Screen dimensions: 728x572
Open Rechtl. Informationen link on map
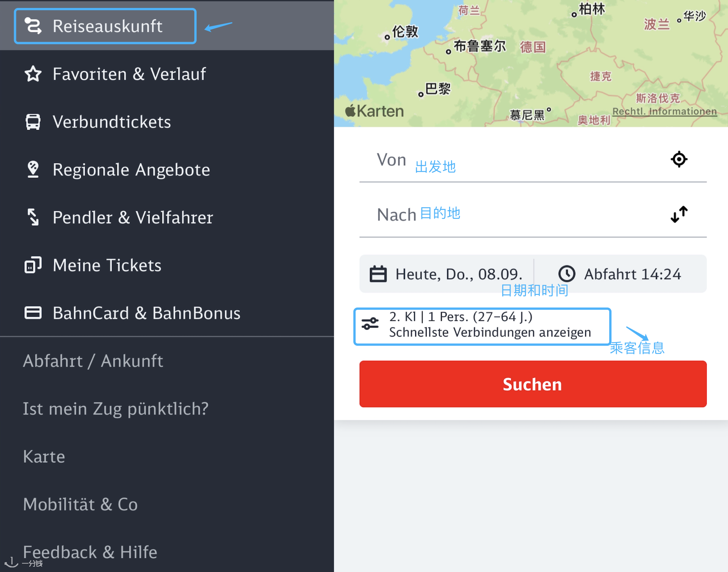[665, 112]
